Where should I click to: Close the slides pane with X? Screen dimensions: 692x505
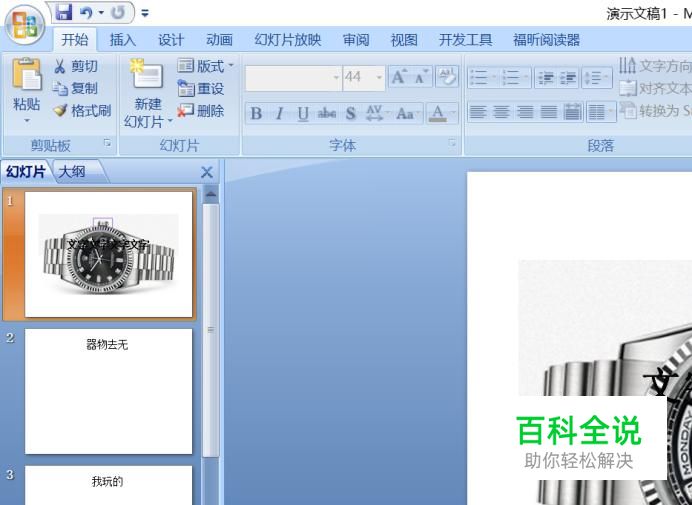coord(207,172)
